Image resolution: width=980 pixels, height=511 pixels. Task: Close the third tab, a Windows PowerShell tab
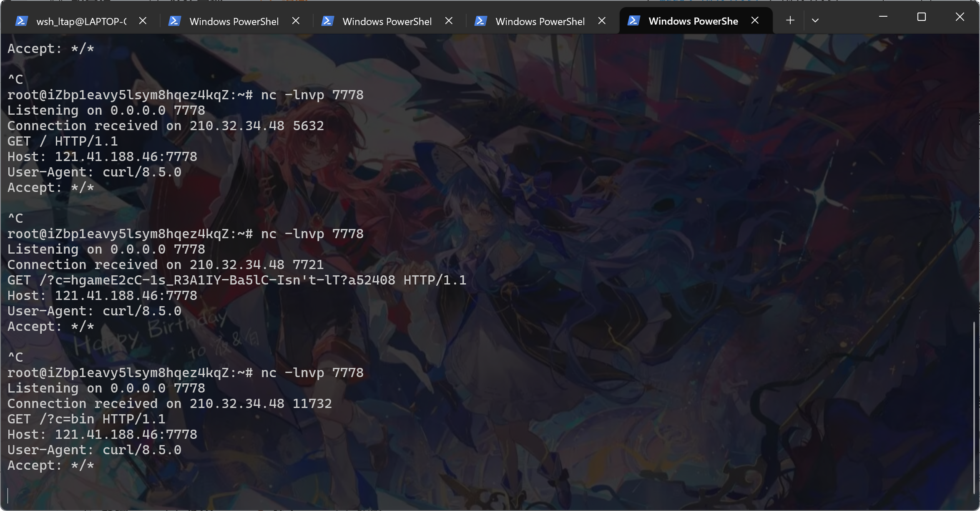pos(449,21)
